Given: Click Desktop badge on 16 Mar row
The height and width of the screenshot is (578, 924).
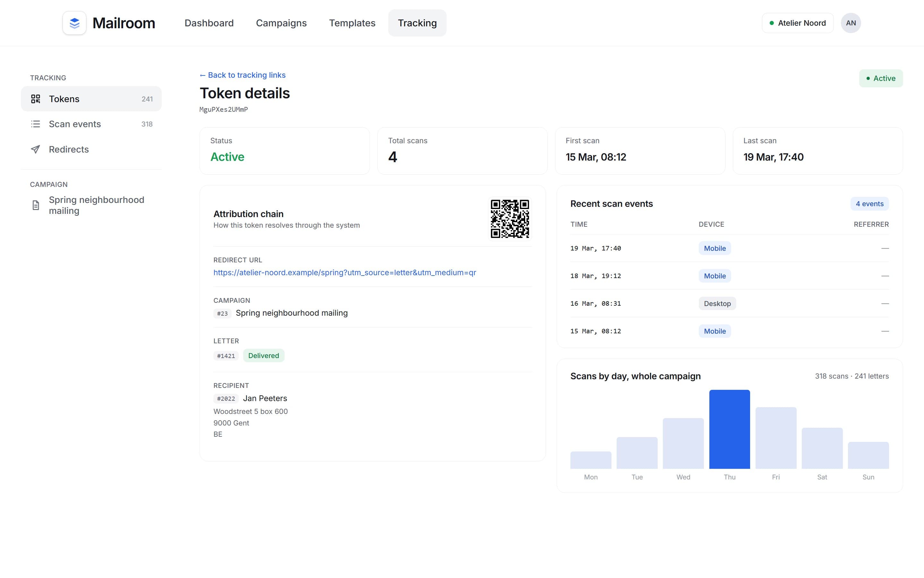Looking at the screenshot, I should [717, 303].
